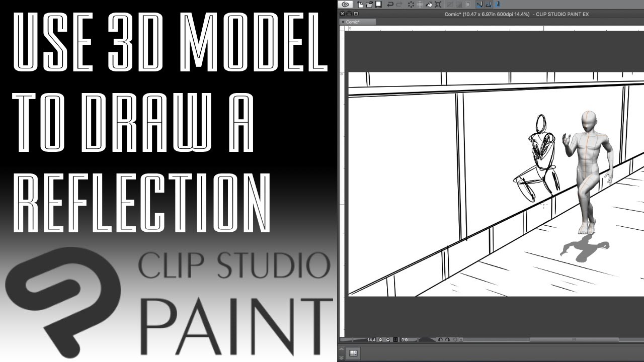Click the greyed Deselect toolbar icon
The height and width of the screenshot is (362, 644).
click(459, 5)
